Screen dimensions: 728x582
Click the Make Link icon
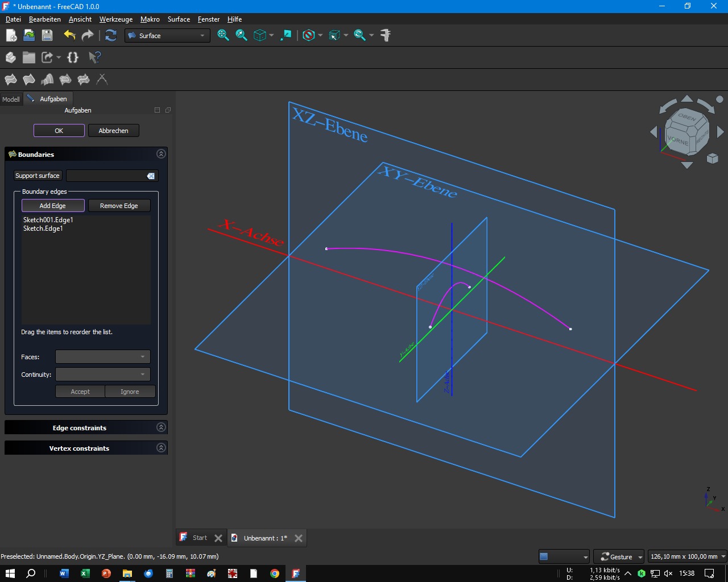pos(47,57)
